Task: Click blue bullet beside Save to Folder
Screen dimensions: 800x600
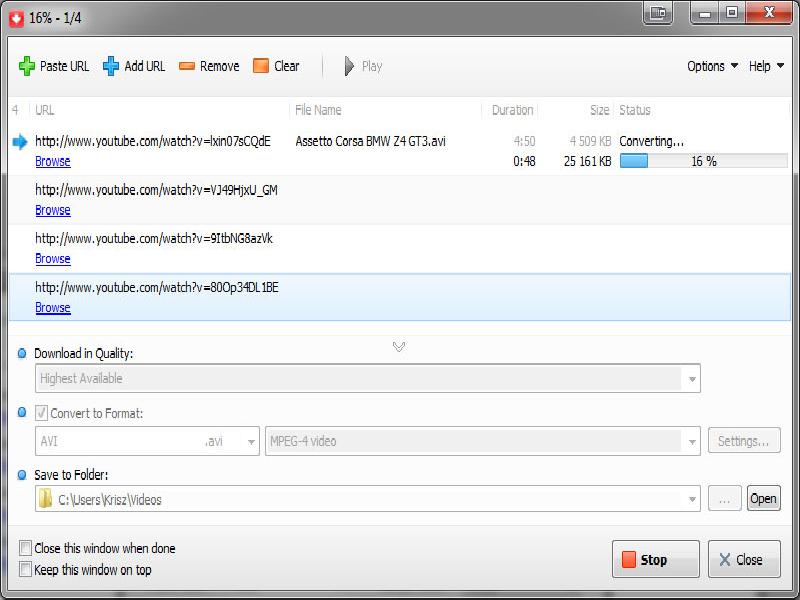Action: [x=22, y=475]
